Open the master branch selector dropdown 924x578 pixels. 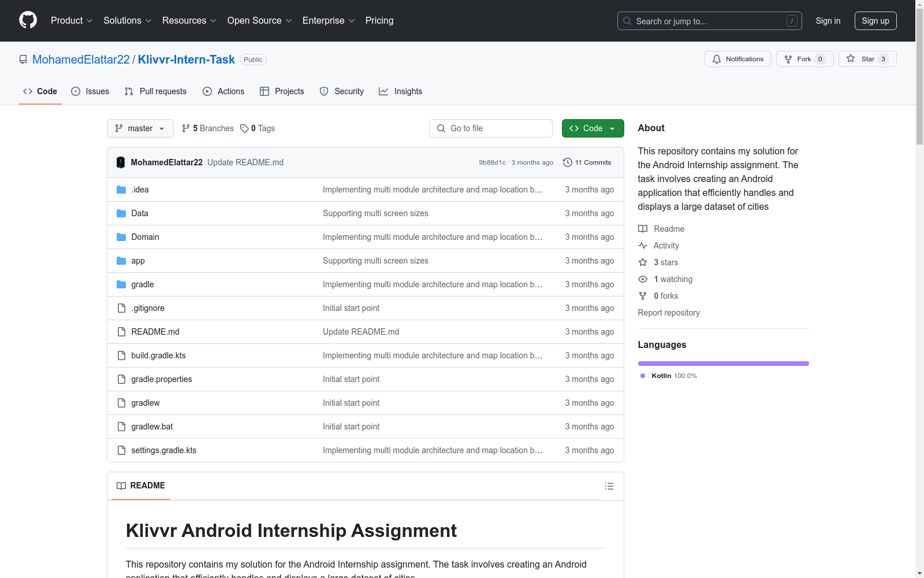(x=140, y=128)
